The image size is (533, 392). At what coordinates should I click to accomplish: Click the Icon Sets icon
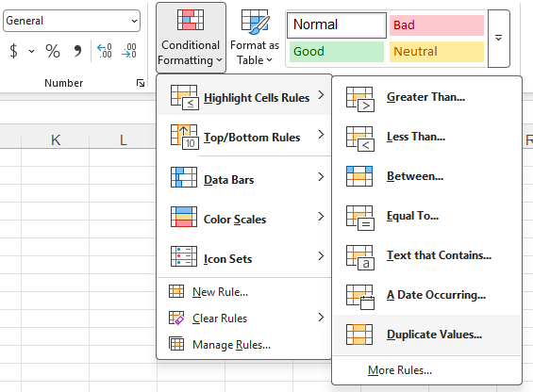(x=184, y=256)
